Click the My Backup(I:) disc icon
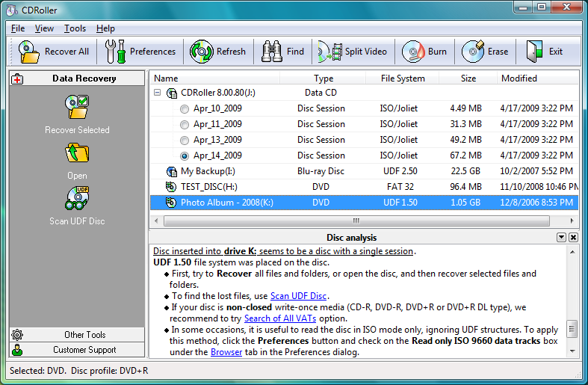 [172, 171]
